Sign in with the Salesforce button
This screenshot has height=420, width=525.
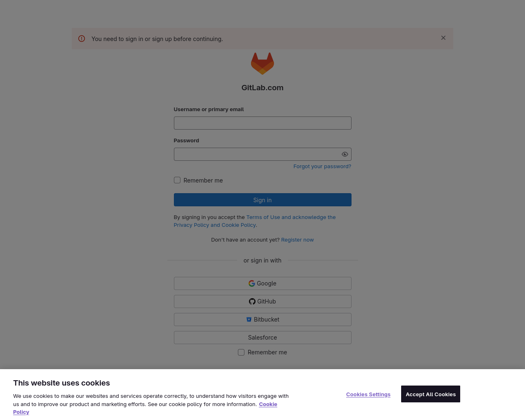[262, 338]
